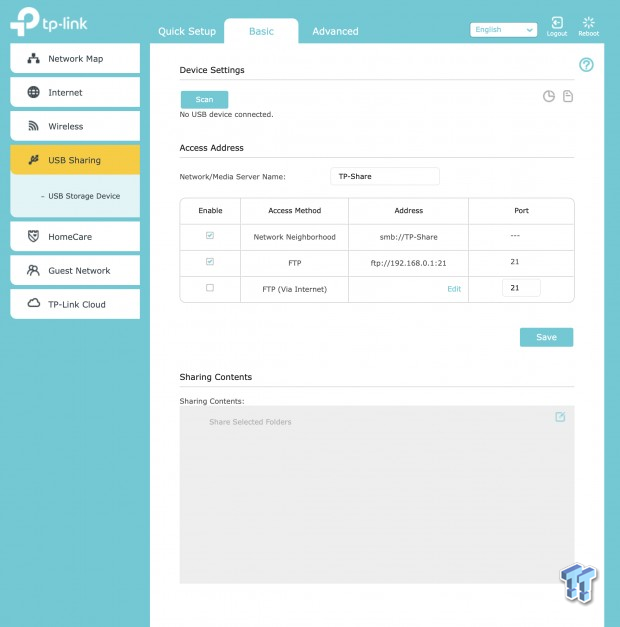Click the Scan button
620x627 pixels.
[204, 100]
